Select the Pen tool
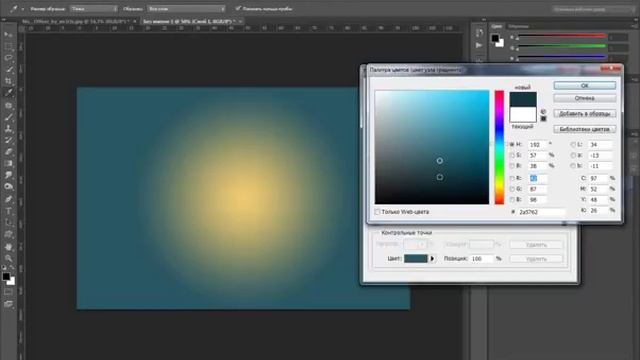640x360 pixels. point(8,199)
